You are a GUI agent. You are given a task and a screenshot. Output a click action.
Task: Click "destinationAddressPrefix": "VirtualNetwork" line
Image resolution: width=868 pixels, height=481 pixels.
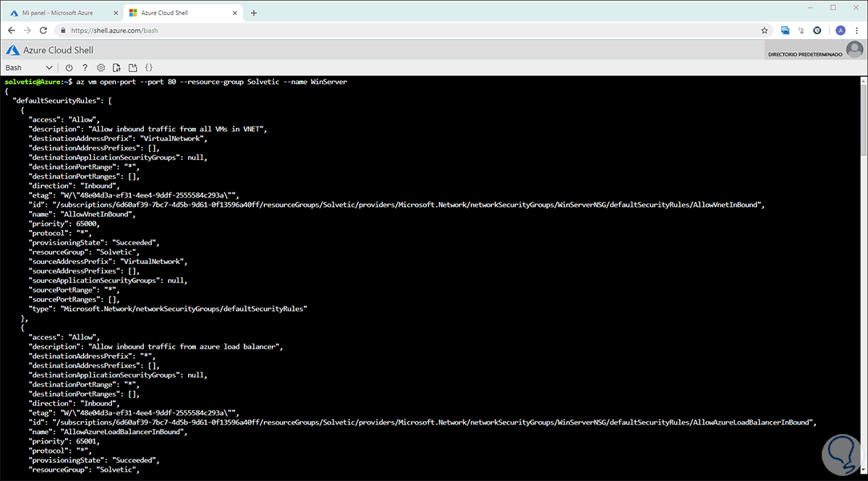pyautogui.click(x=119, y=139)
